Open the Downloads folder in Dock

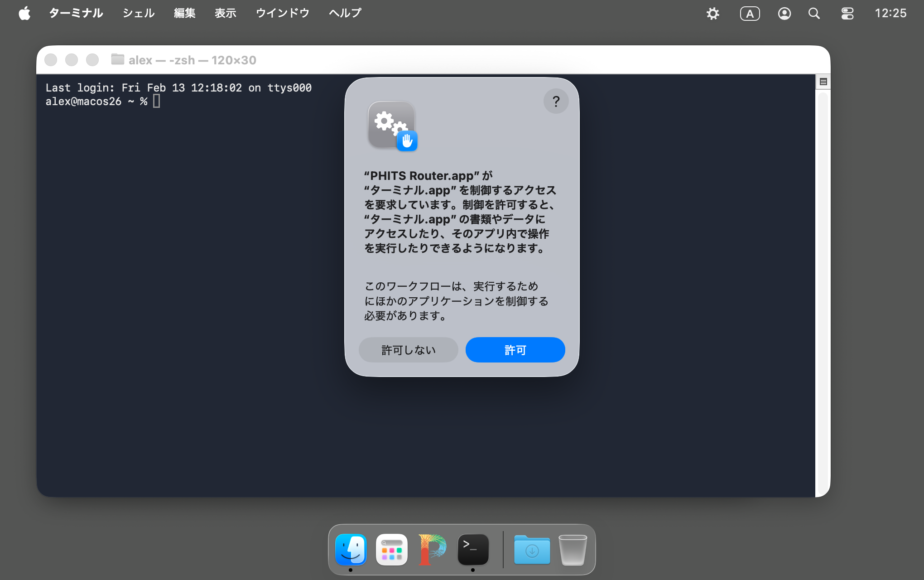click(532, 549)
